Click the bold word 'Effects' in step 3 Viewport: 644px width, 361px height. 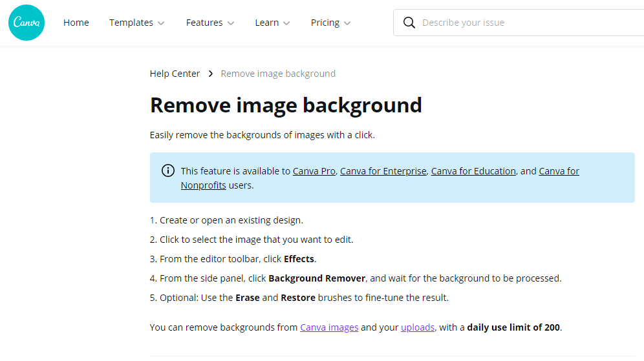[x=299, y=259]
